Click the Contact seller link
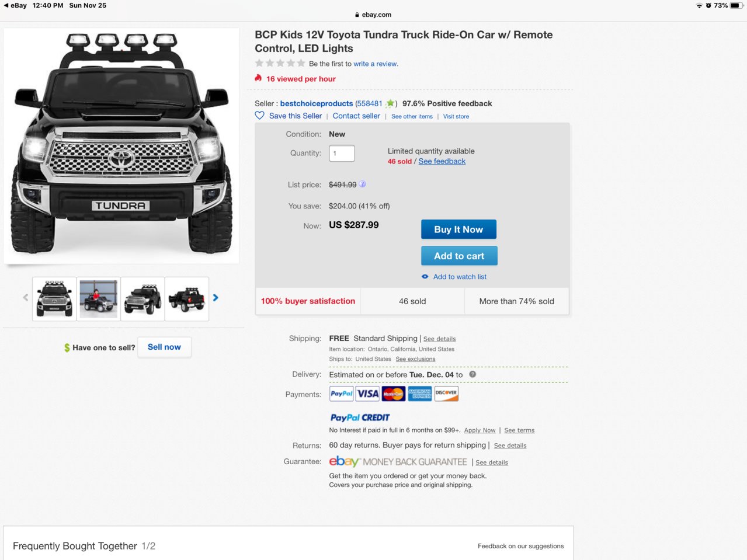Image resolution: width=747 pixels, height=560 pixels. pyautogui.click(x=356, y=116)
